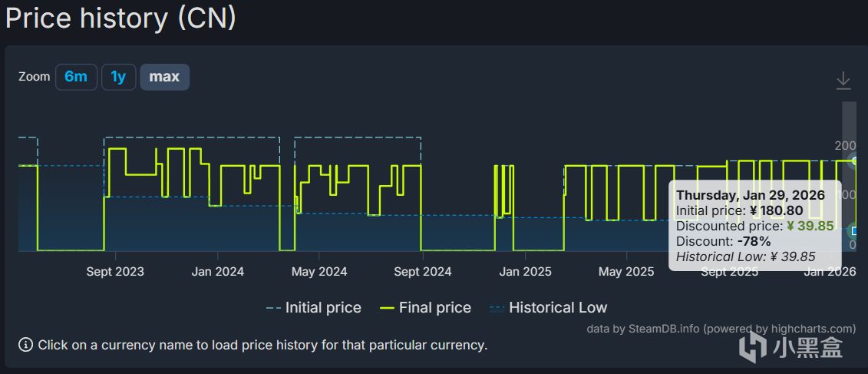Toggle the Historical Low series label
Screen dimensions: 868x374
(x=557, y=308)
